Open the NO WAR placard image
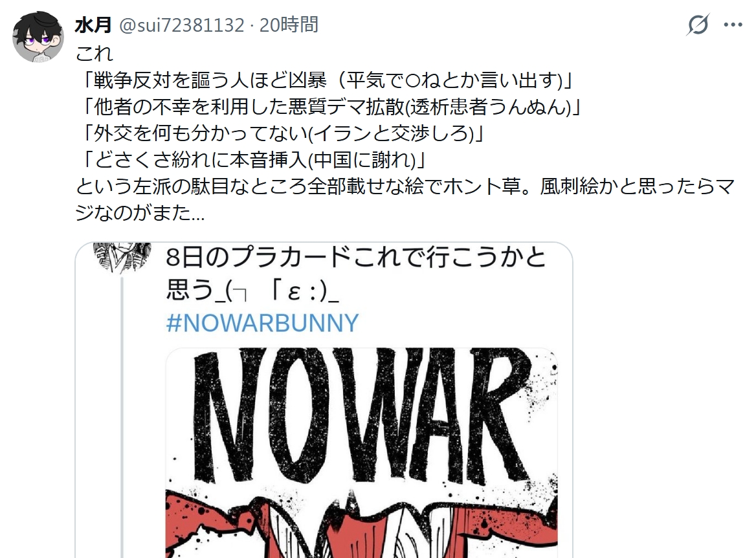 tap(362, 452)
